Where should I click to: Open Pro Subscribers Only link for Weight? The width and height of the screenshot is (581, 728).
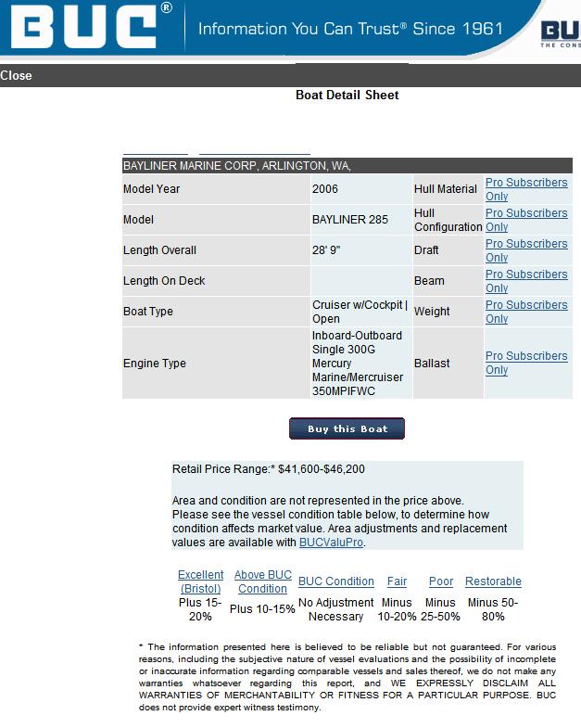click(x=526, y=312)
